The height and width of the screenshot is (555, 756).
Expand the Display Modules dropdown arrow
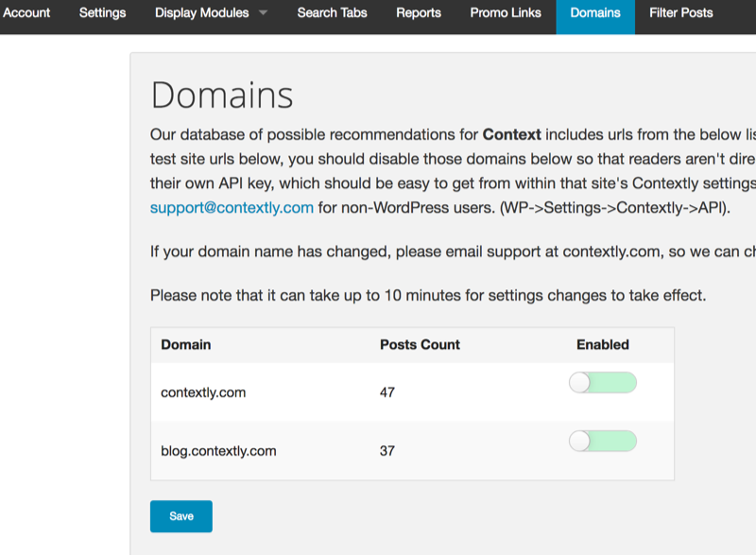point(263,13)
